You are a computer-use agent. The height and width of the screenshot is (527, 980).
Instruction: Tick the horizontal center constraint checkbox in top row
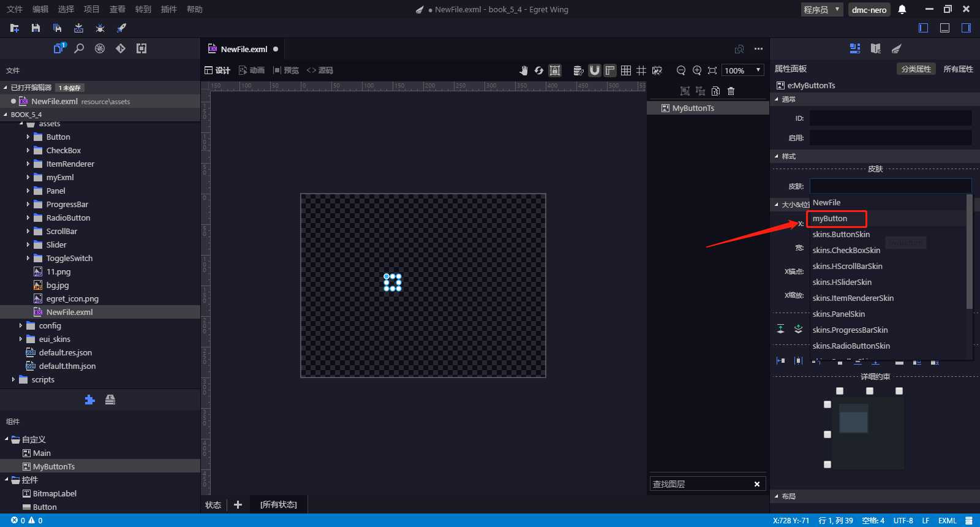870,391
